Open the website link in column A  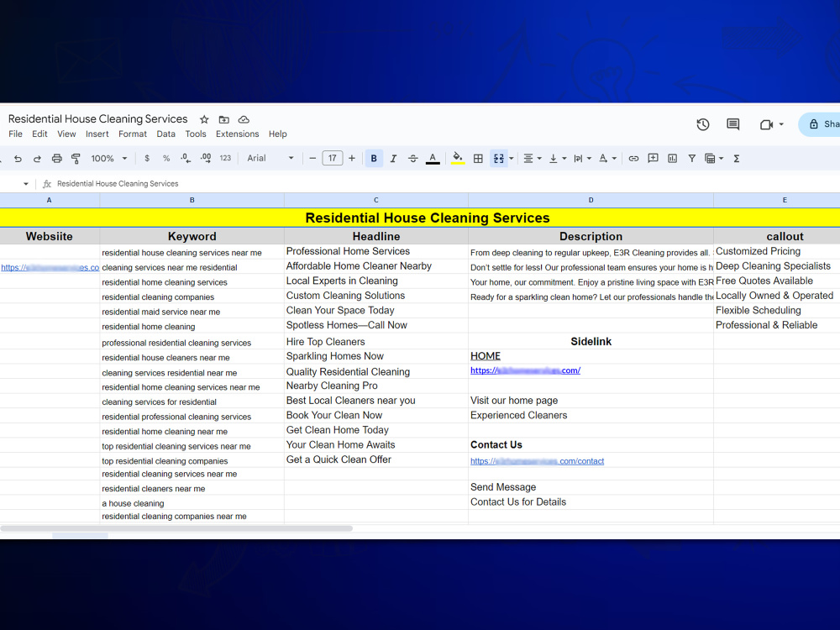coord(50,267)
